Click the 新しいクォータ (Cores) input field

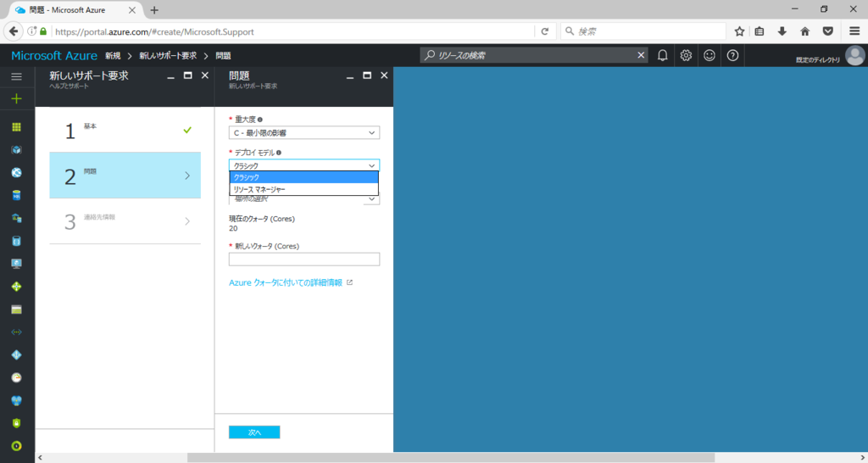[x=304, y=259]
